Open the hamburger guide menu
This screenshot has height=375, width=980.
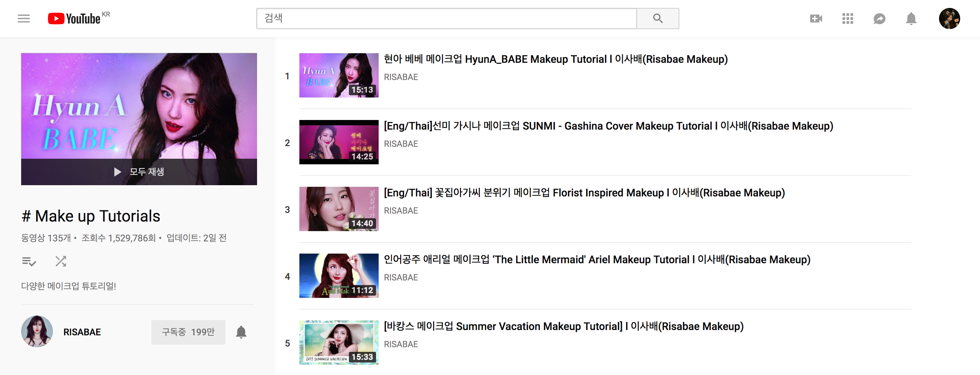click(x=23, y=18)
